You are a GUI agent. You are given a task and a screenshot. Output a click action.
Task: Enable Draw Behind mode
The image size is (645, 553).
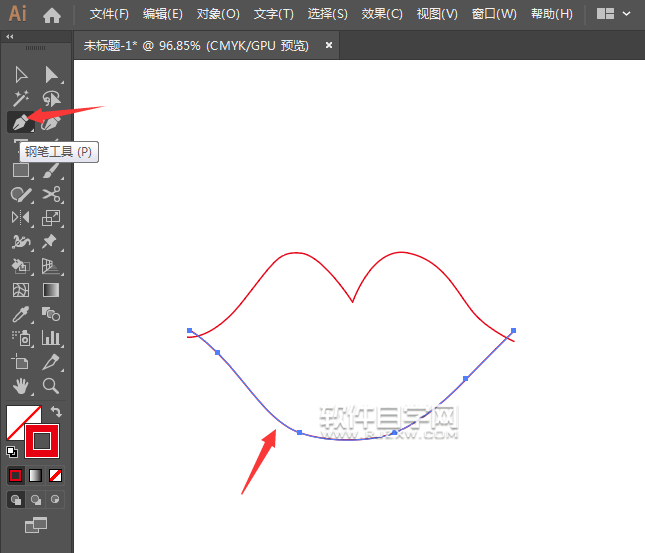coord(36,499)
